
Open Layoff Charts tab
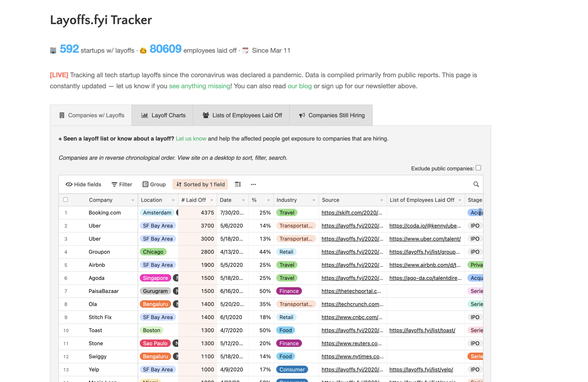(x=163, y=115)
